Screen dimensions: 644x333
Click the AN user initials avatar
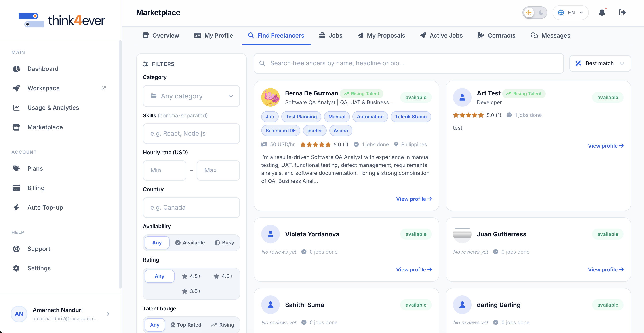point(19,314)
